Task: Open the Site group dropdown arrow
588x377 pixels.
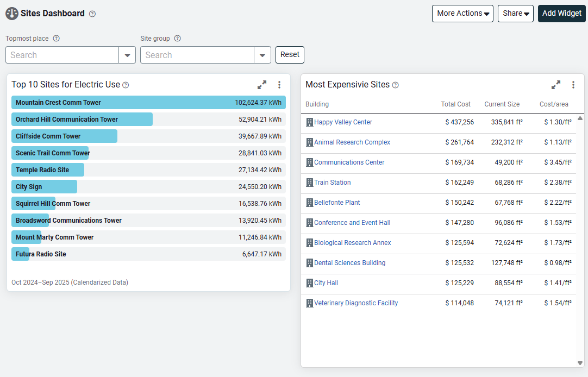Action: [262, 55]
